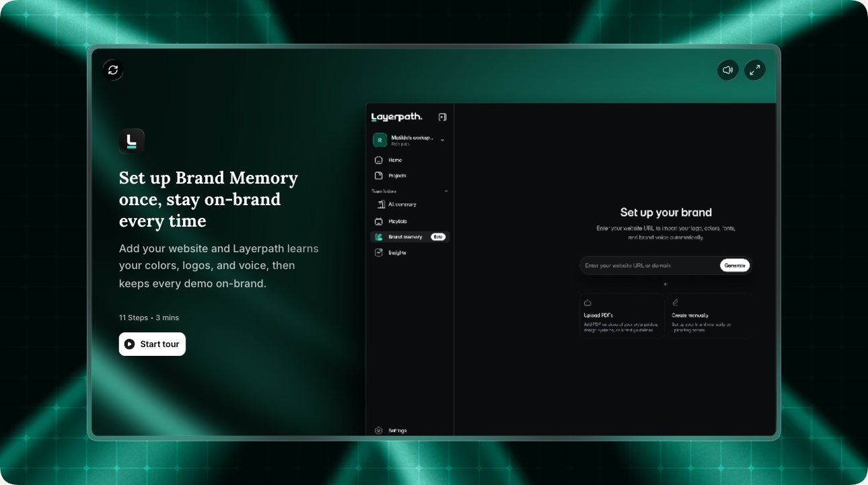
Task: Click the Layerpath wordmark in the sidebar
Action: (397, 117)
